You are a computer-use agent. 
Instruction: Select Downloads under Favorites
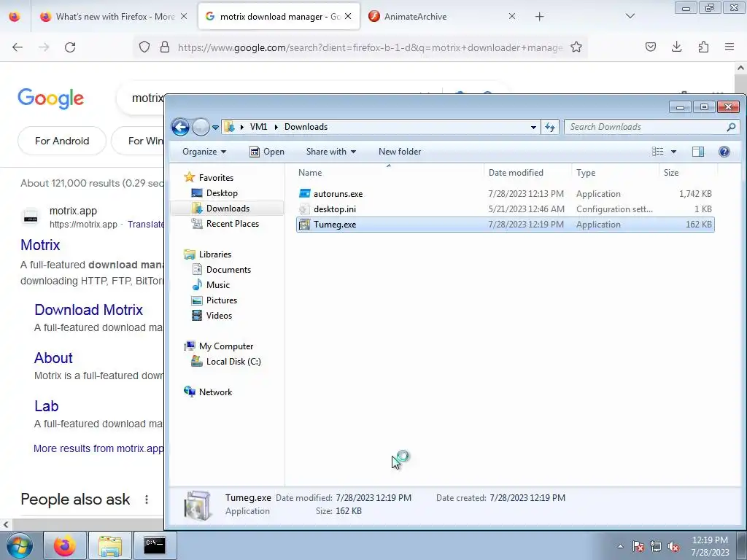tap(228, 208)
